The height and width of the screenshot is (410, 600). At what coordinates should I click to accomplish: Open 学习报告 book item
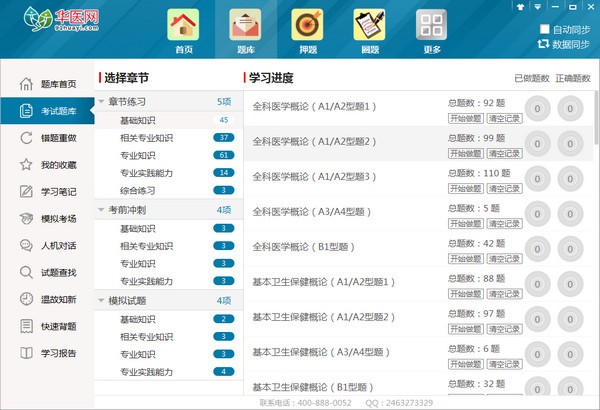coord(47,353)
